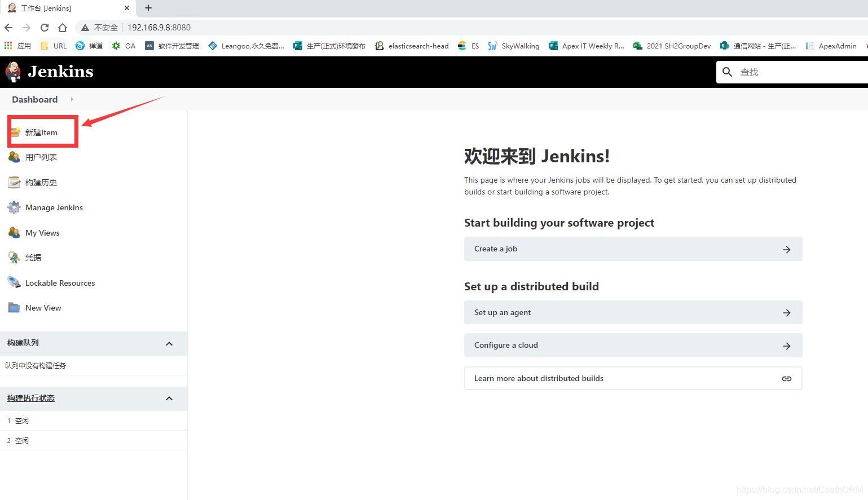Screen dimensions: 868x500
Task: Click the New View folder icon
Action: pyautogui.click(x=14, y=308)
